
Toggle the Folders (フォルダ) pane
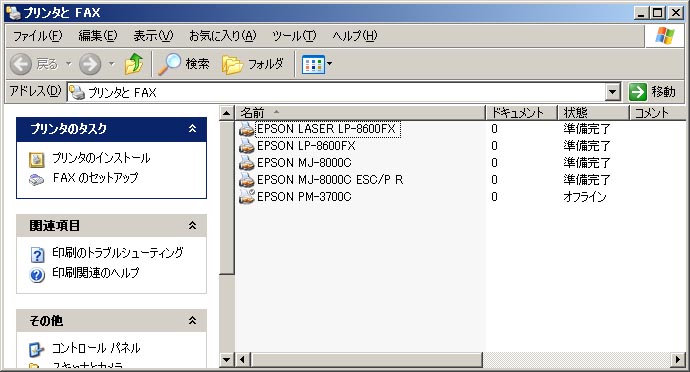253,64
